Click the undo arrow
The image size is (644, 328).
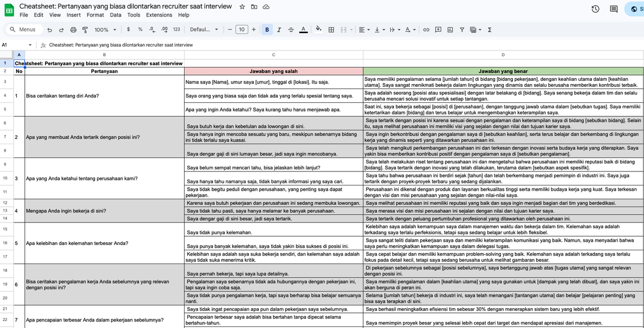click(50, 30)
